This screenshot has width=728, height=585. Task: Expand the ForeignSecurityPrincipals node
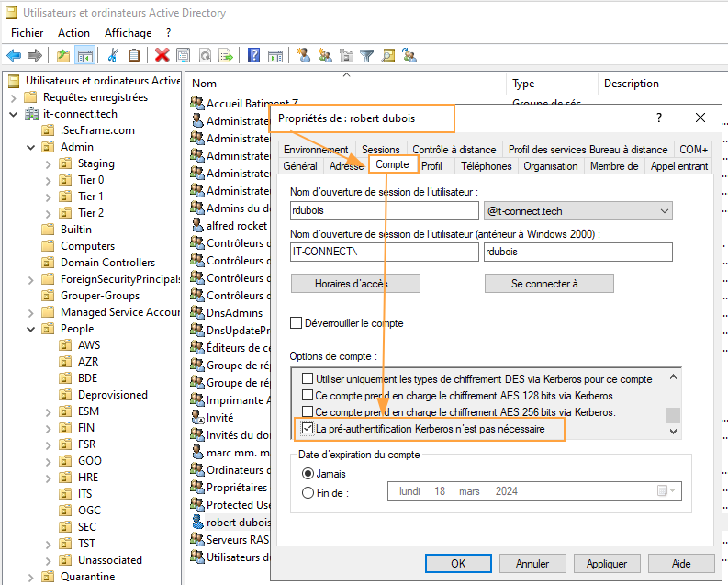pyautogui.click(x=31, y=280)
